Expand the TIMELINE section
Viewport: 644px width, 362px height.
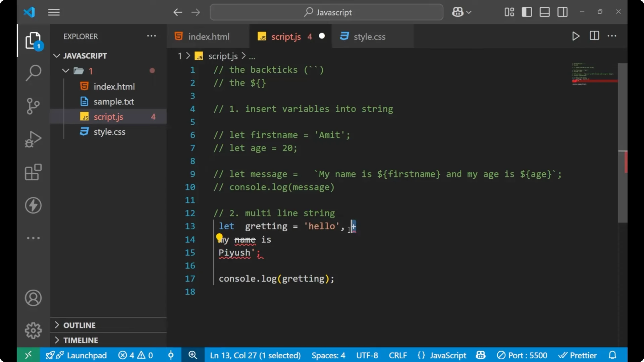click(x=80, y=340)
